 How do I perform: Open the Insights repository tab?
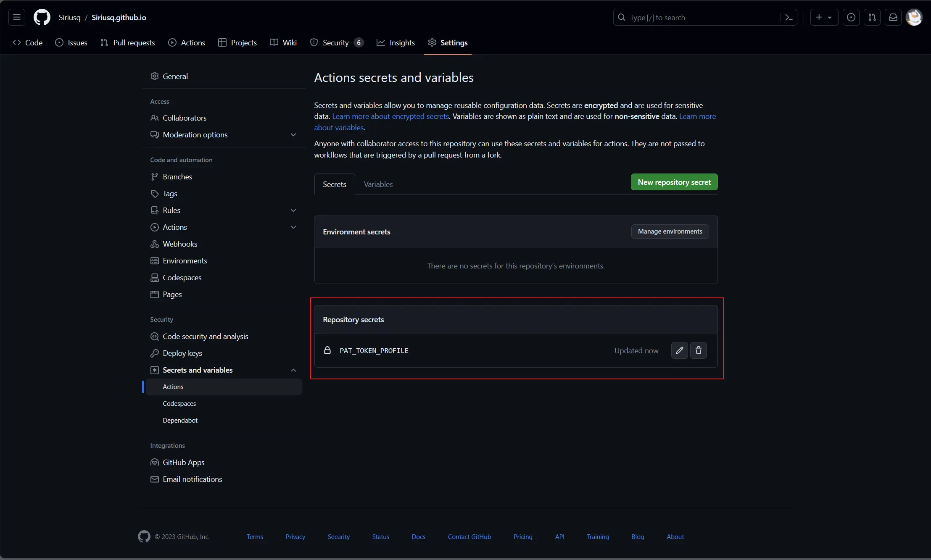pos(396,42)
